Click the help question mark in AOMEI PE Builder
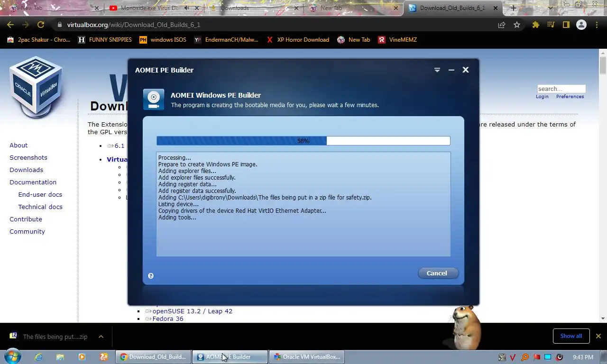The width and height of the screenshot is (607, 364). tap(151, 276)
